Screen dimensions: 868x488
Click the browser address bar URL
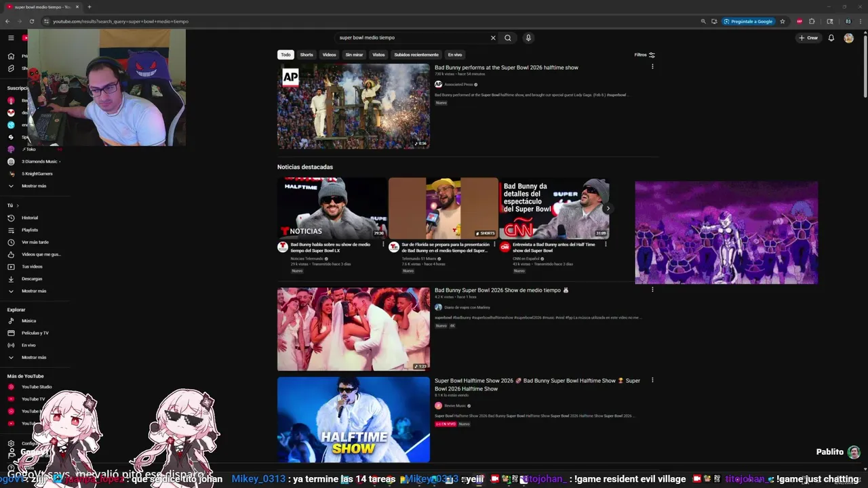121,21
